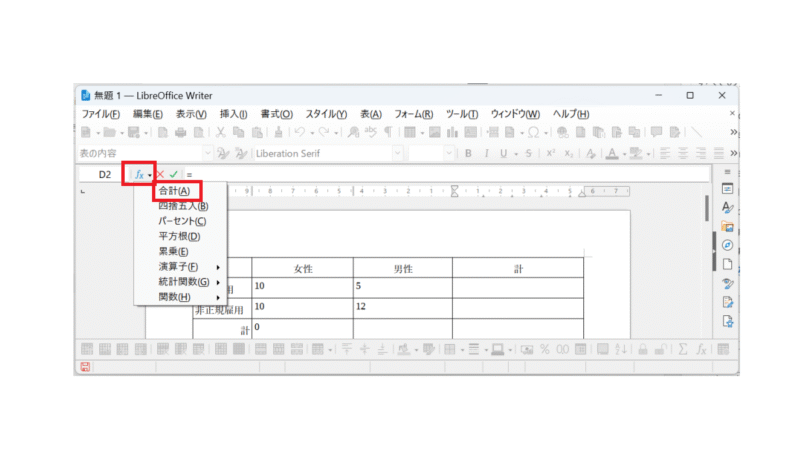Open ウィンドウ(W) menu

coord(515,114)
